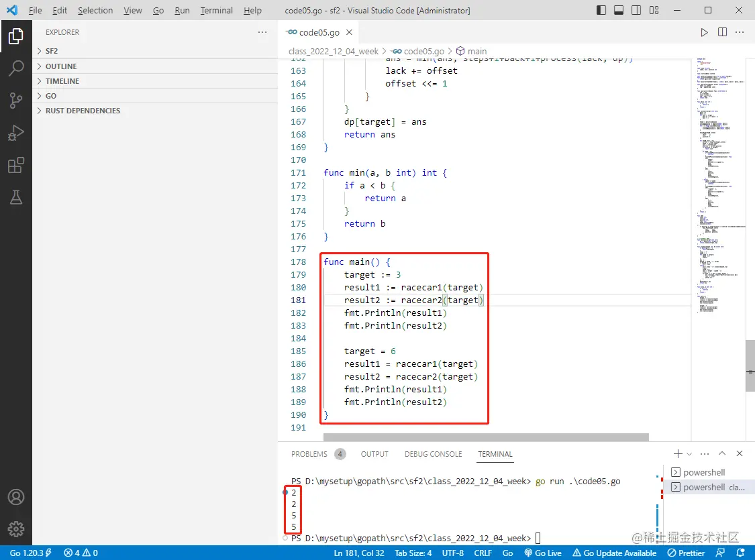755x560 pixels.
Task: Maximize the panel size chevron
Action: click(721, 453)
